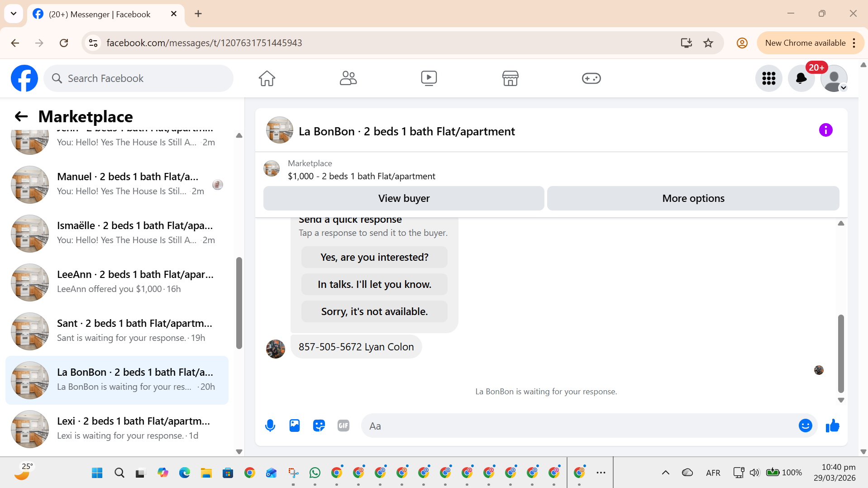
Task: Open the Ismaëlle conversation
Action: tap(117, 233)
